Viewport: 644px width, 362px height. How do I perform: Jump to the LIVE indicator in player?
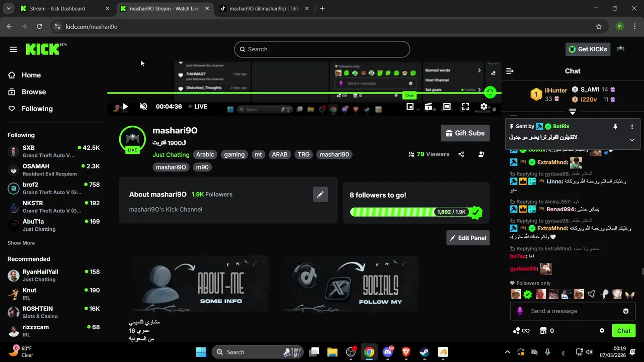pos(198,107)
